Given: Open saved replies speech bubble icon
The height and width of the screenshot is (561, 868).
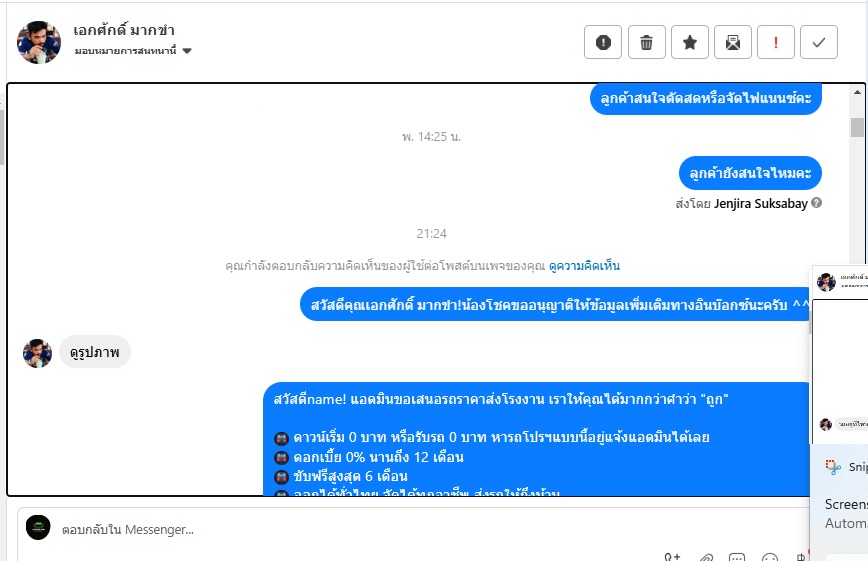Looking at the screenshot, I should click(737, 557).
